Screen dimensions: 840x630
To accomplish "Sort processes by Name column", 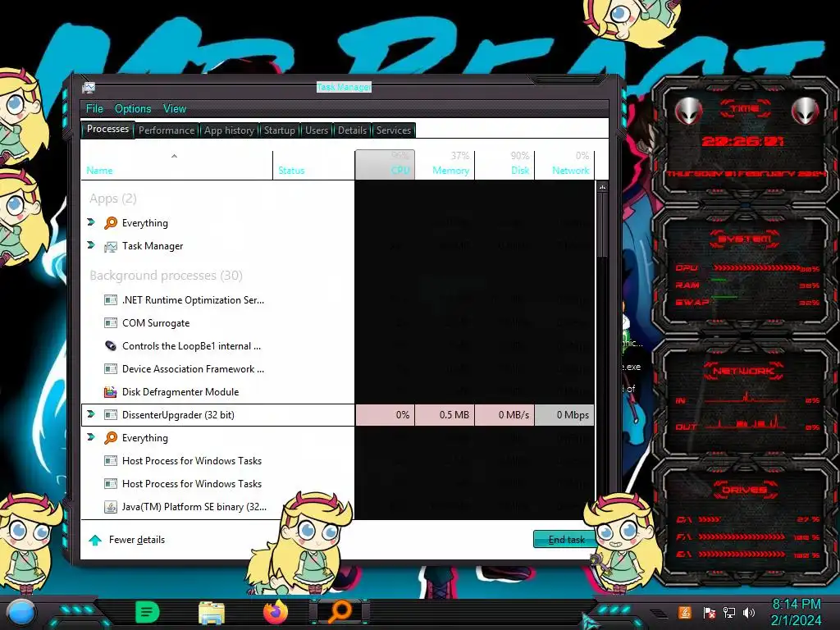I will click(x=177, y=165).
